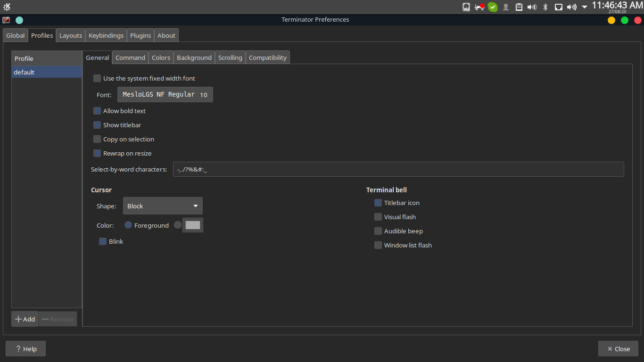This screenshot has width=644, height=362.
Task: Click the Terminator icon in the window titlebar
Action: [6, 19]
